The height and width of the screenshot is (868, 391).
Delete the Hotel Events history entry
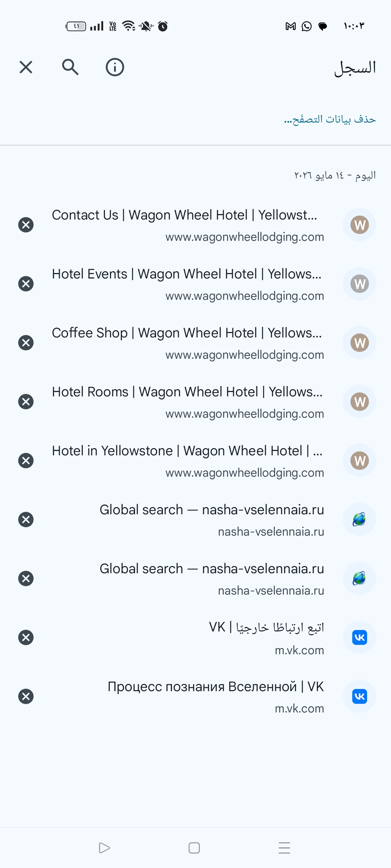tap(26, 284)
